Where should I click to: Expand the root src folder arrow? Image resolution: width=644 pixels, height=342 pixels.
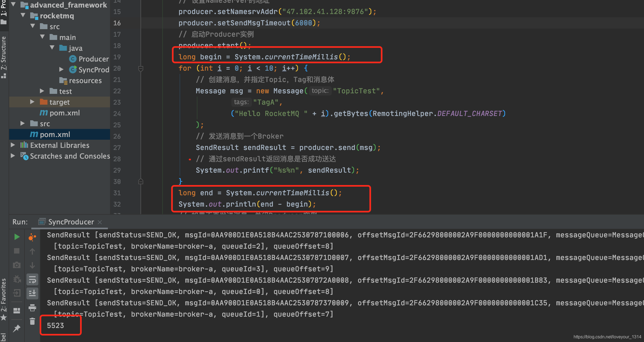pyautogui.click(x=23, y=124)
